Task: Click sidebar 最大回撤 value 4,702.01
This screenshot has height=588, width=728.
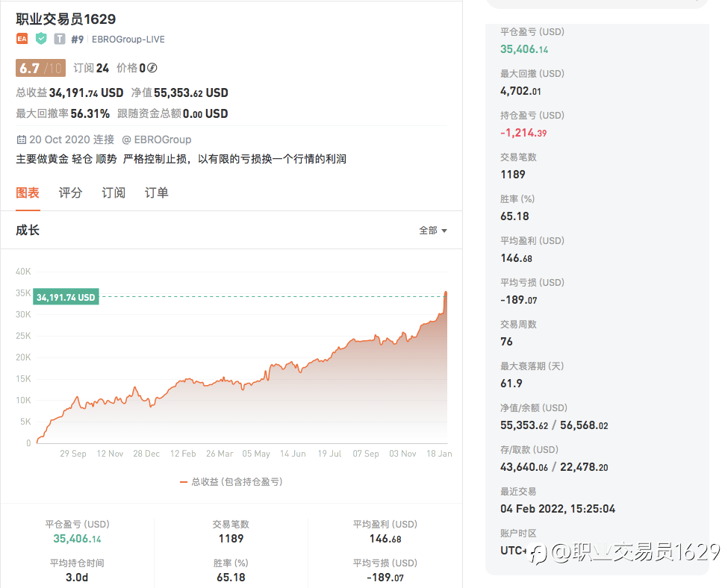Action: coord(520,91)
